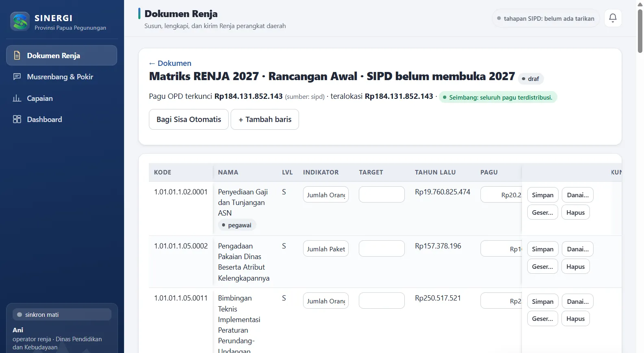This screenshot has height=353, width=644.
Task: Focus indikator field of Penyediaan Gaji row
Action: point(326,194)
